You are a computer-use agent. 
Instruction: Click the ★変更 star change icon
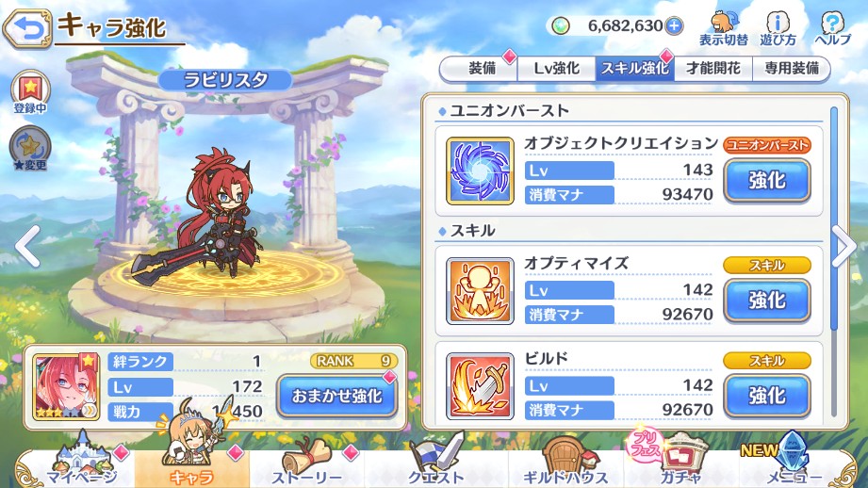click(x=30, y=148)
